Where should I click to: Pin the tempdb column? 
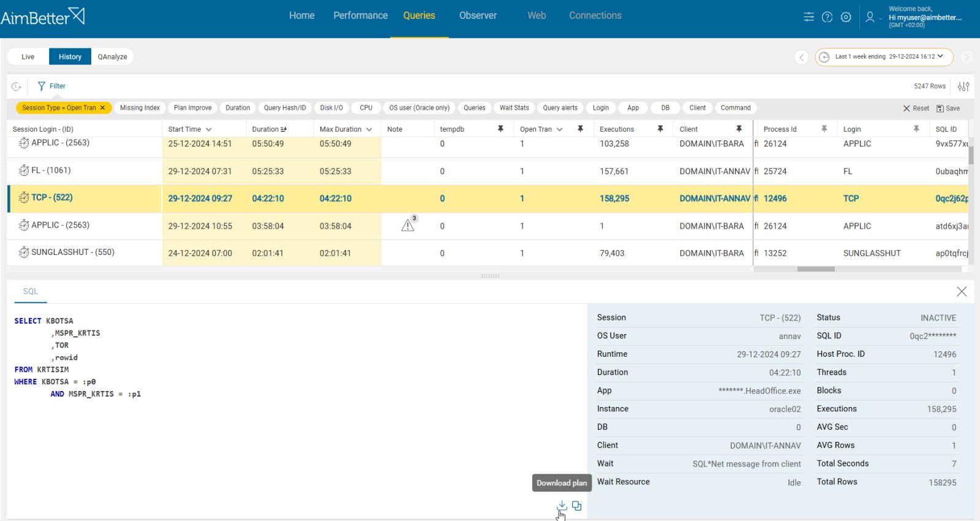500,129
